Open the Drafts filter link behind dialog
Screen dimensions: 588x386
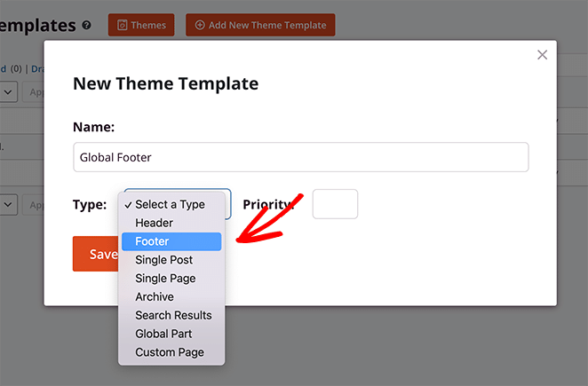point(37,68)
